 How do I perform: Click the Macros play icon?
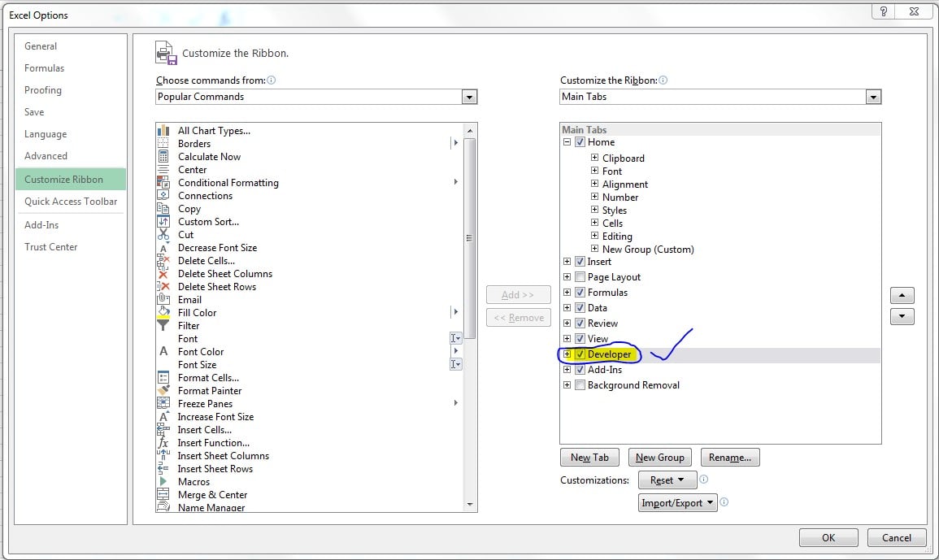coord(163,481)
